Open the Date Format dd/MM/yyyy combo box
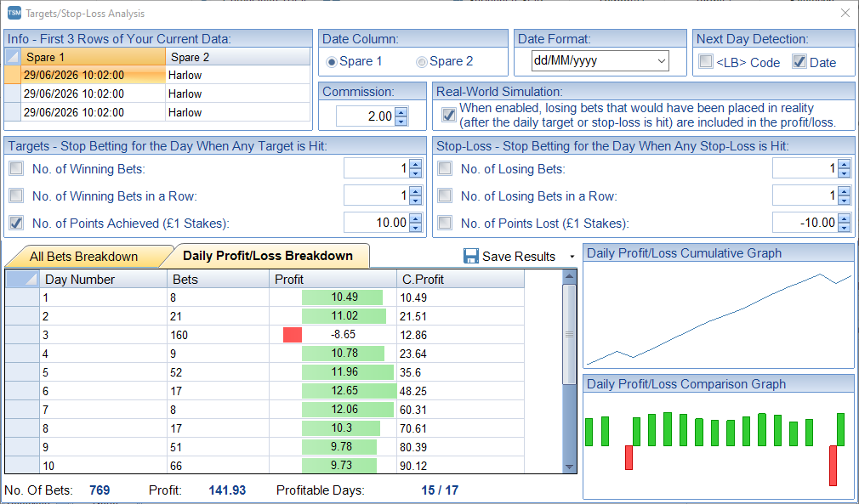The image size is (859, 504). (600, 60)
